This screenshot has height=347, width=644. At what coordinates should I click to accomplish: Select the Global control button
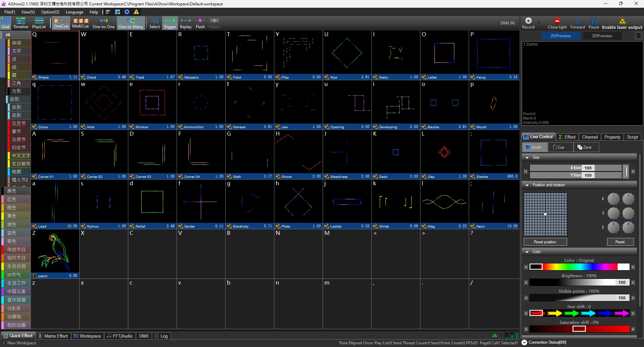[x=535, y=147]
